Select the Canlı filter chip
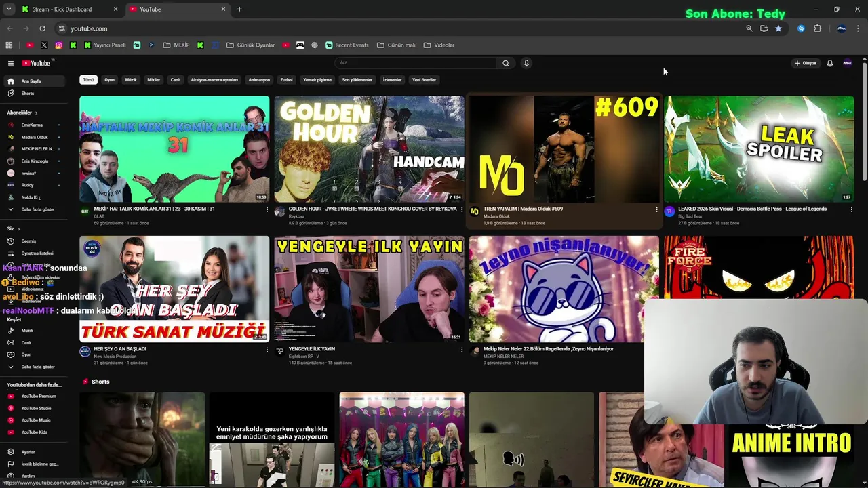Viewport: 868px width, 488px height. 176,80
